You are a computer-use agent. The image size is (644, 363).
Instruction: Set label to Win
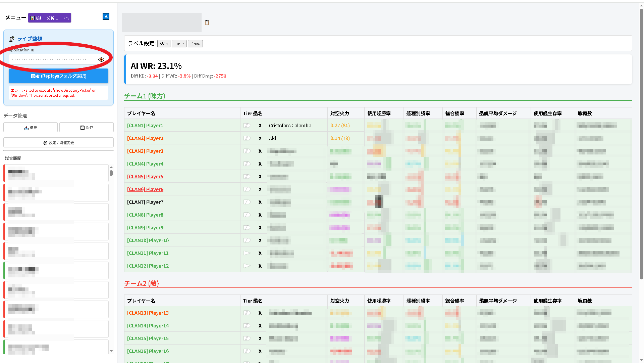[164, 44]
